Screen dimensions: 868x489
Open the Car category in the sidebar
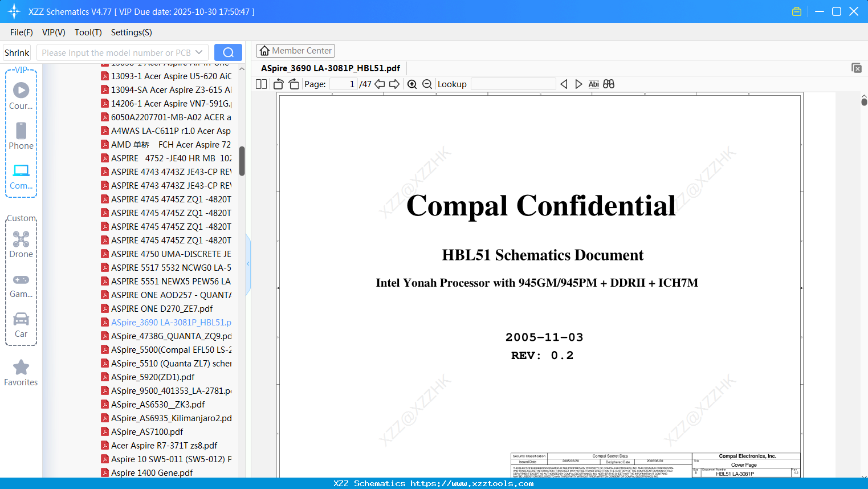pos(21,324)
